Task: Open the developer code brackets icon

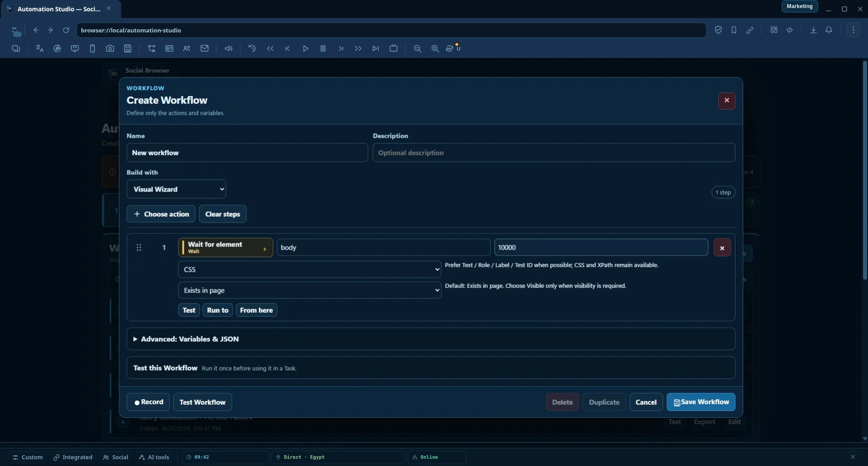Action: 790,30
